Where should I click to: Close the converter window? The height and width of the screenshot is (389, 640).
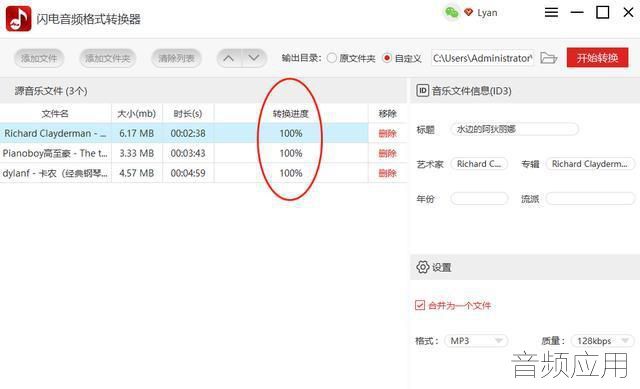click(x=629, y=12)
